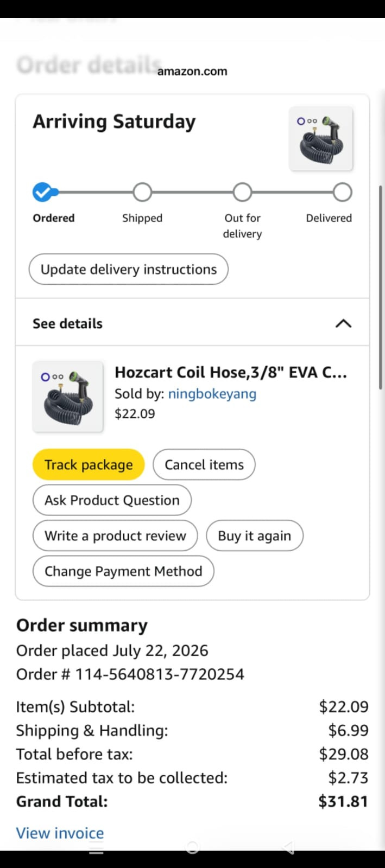Screen dimensions: 385x868
Task: Tap Android home circle navigation icon
Action: click(x=192, y=847)
